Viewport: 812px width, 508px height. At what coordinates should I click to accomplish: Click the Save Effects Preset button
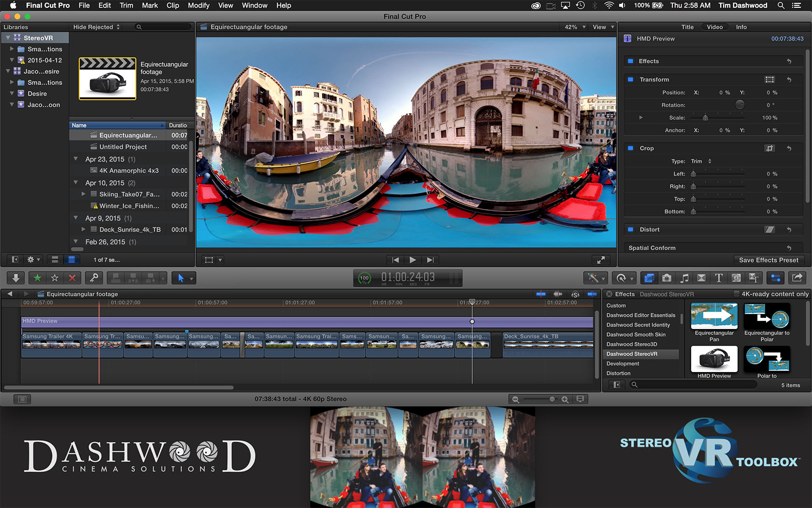(x=768, y=260)
